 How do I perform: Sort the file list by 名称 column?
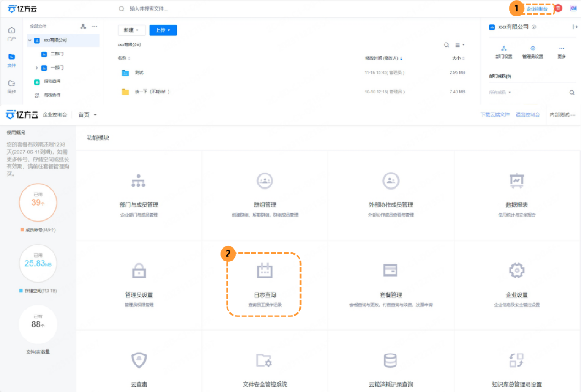pos(124,58)
